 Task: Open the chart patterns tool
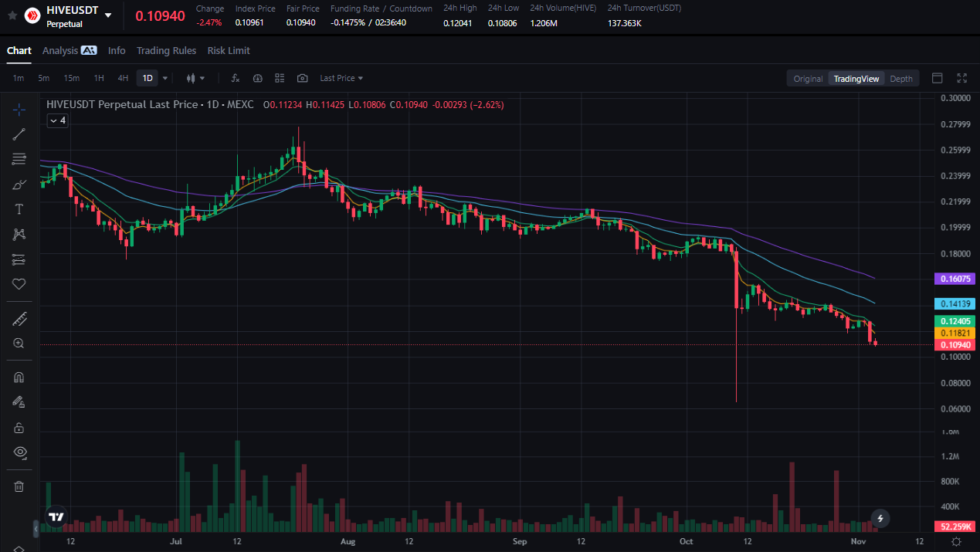point(19,234)
